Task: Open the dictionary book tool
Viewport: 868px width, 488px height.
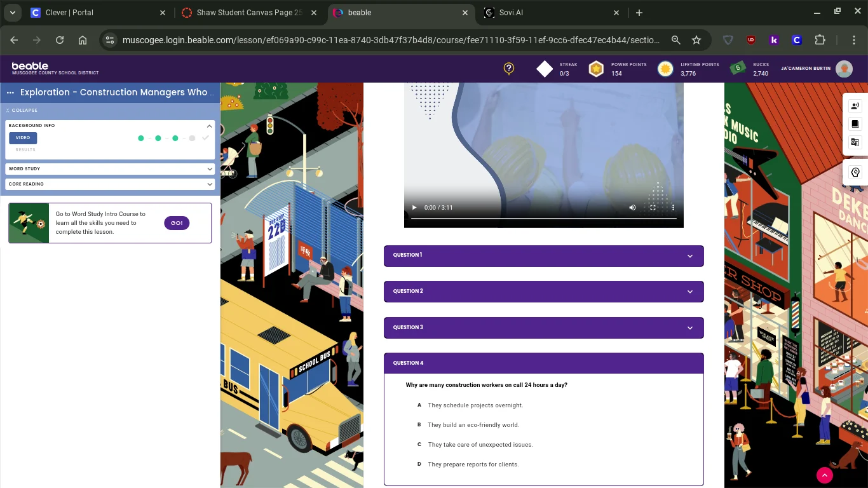Action: 855,124
